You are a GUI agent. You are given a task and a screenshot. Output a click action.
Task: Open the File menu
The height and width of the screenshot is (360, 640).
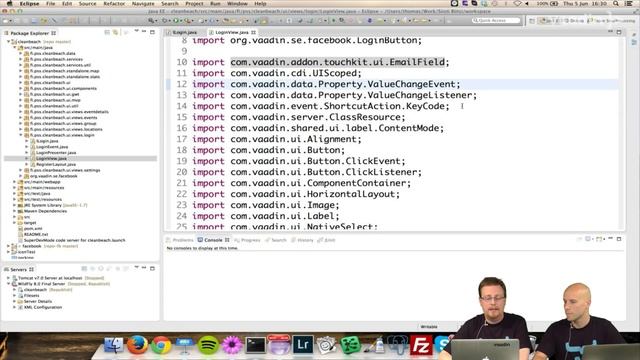click(x=51, y=3)
